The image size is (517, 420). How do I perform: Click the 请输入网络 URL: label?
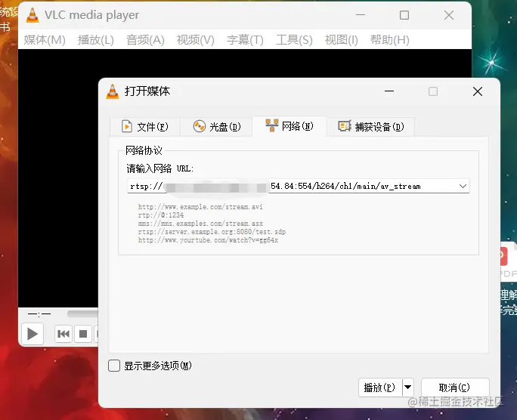point(160,168)
